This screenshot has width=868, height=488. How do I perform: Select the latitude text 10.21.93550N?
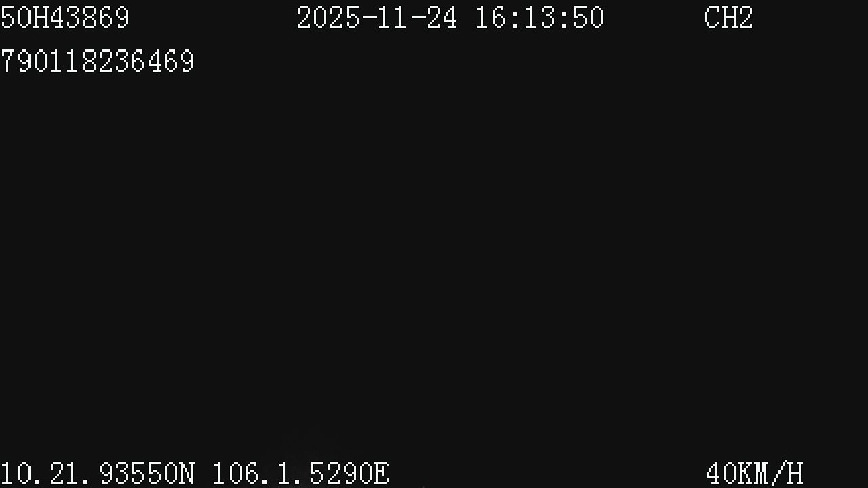point(98,473)
